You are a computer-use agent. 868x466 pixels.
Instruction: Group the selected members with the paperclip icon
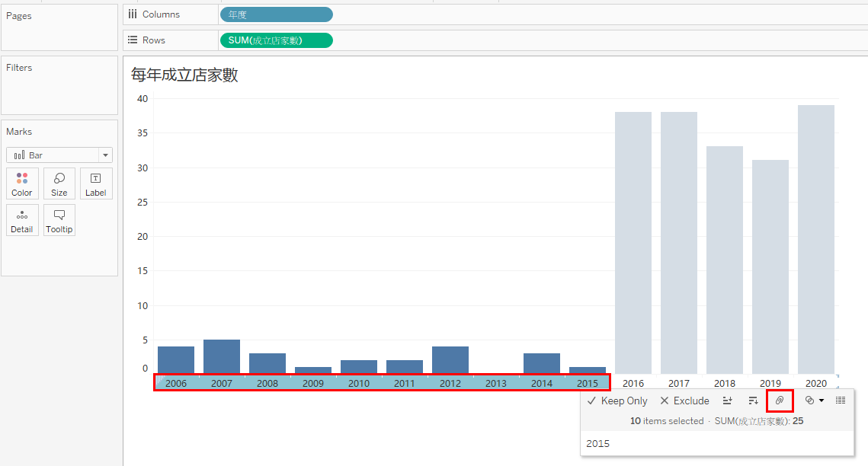point(780,401)
